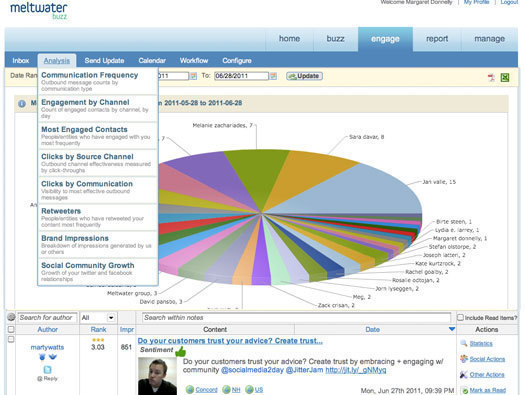Click the Mark as Read icon
Screen dimensions: 525x395
click(x=464, y=390)
